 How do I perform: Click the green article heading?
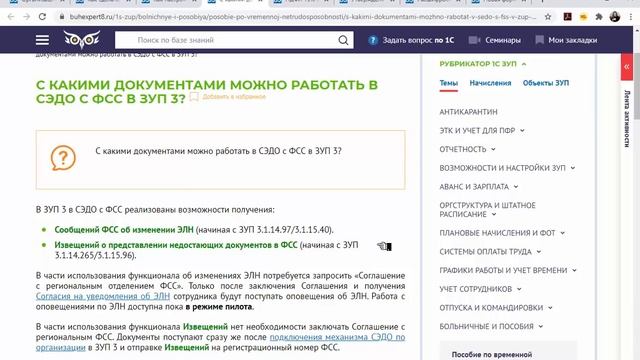(x=207, y=91)
